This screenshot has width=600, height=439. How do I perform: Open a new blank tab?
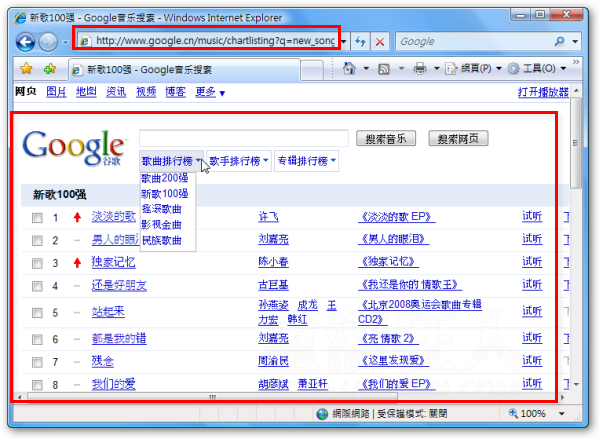(x=312, y=70)
